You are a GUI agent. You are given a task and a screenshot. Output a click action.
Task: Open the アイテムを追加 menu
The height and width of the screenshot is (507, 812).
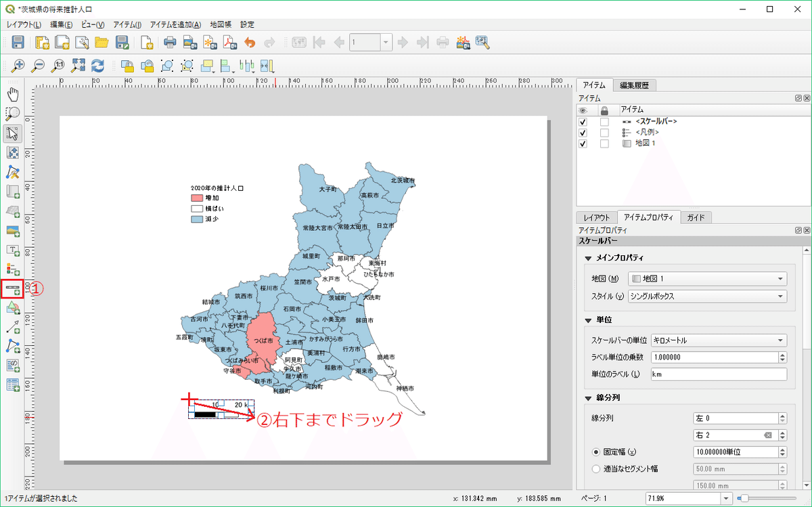point(175,24)
